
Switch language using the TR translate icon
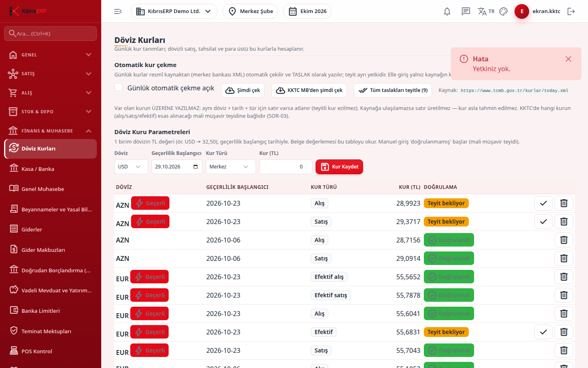(486, 11)
